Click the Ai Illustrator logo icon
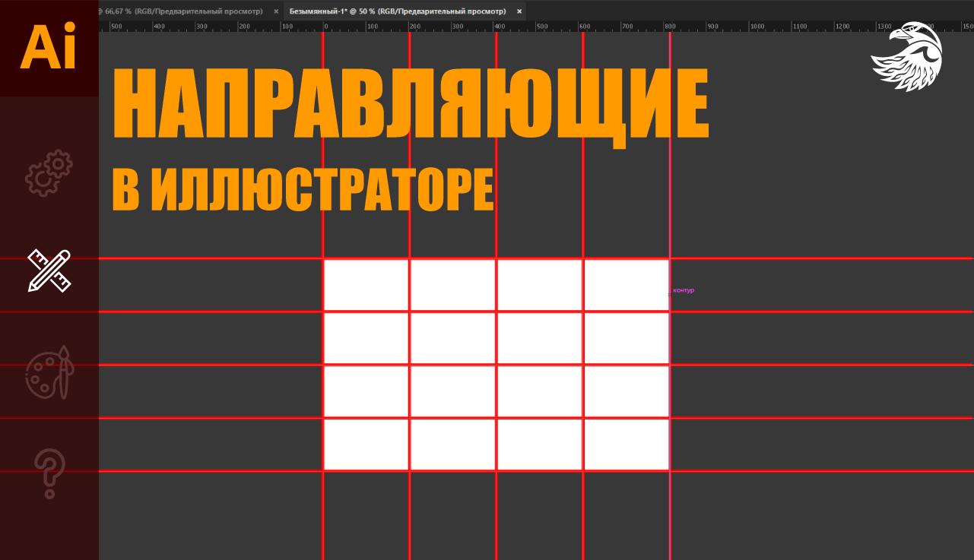Image resolution: width=974 pixels, height=560 pixels. [x=48, y=47]
